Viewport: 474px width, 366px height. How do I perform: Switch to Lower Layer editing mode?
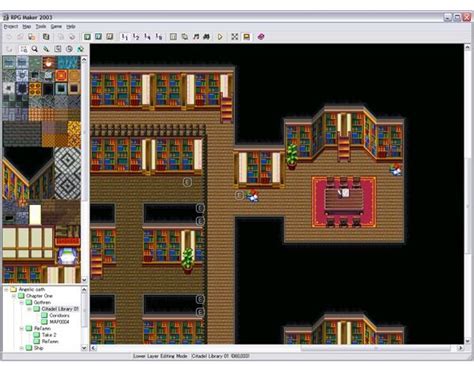(87, 37)
